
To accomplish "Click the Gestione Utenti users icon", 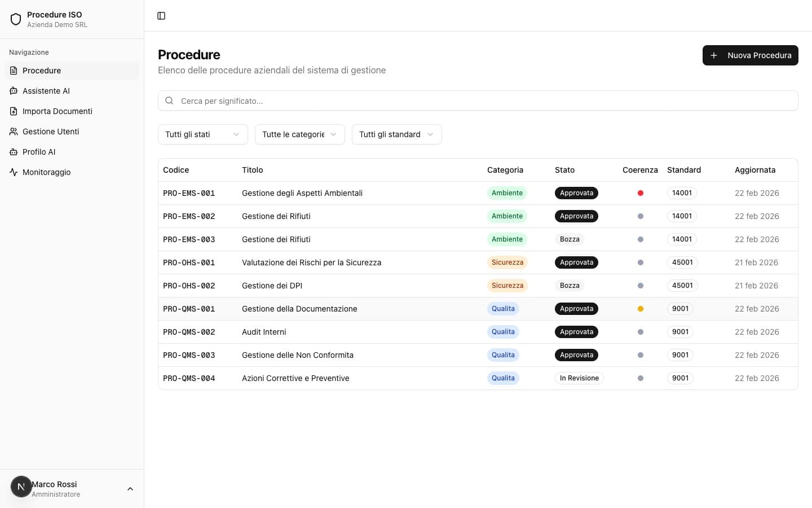I will pos(13,132).
